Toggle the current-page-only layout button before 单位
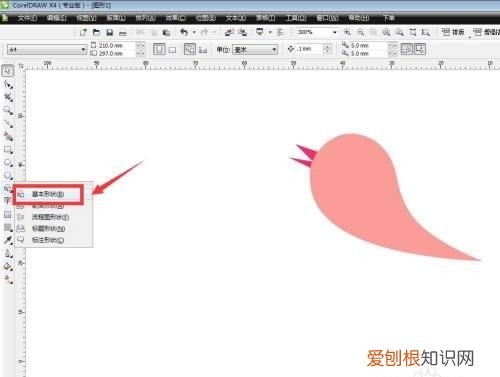Viewport: 500px width, 377px height. [203, 50]
